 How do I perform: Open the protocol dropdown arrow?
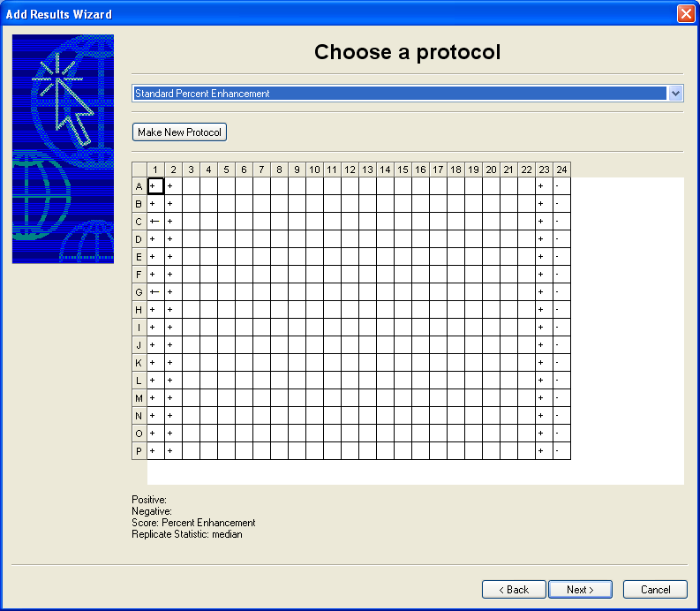[x=676, y=94]
